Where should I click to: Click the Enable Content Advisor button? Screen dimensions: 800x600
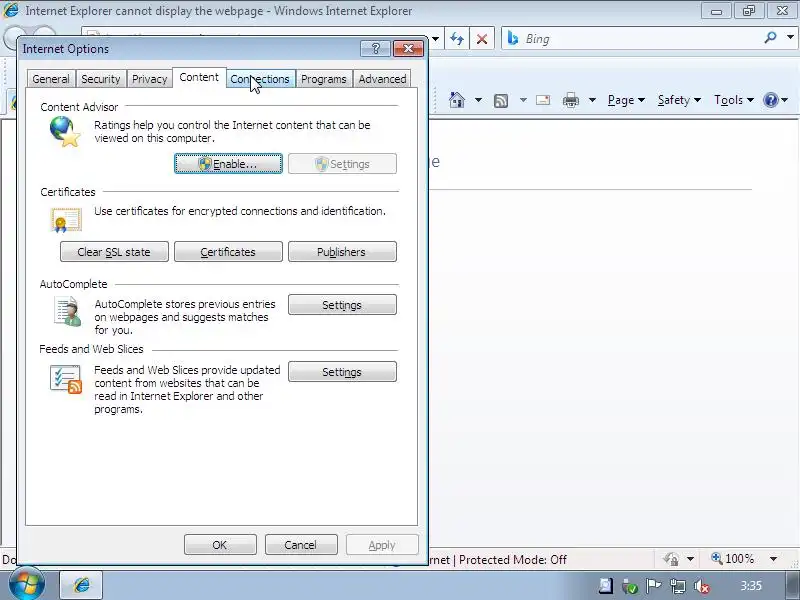point(228,164)
